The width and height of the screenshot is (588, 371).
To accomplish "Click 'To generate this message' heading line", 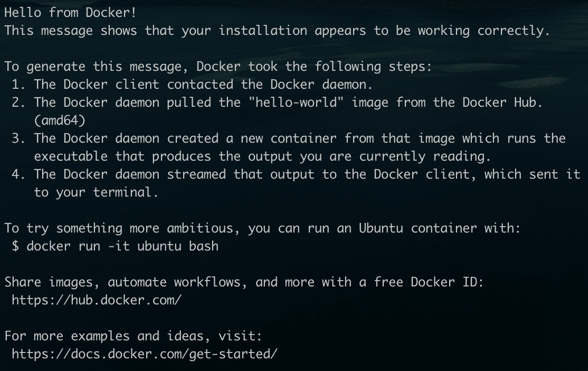I will click(x=218, y=67).
